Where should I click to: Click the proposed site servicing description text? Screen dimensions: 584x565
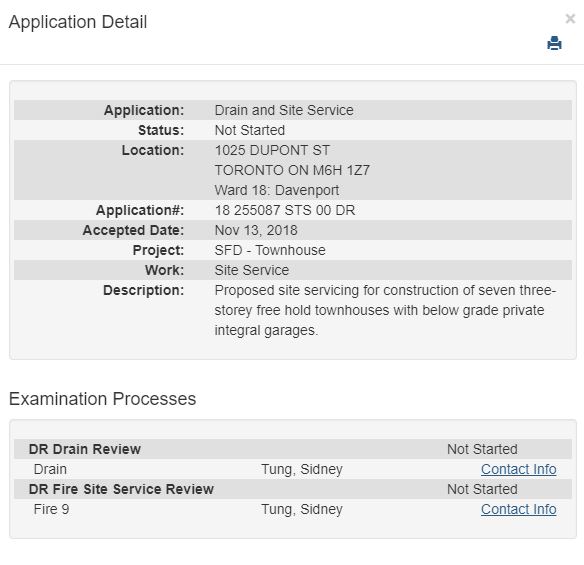click(385, 310)
